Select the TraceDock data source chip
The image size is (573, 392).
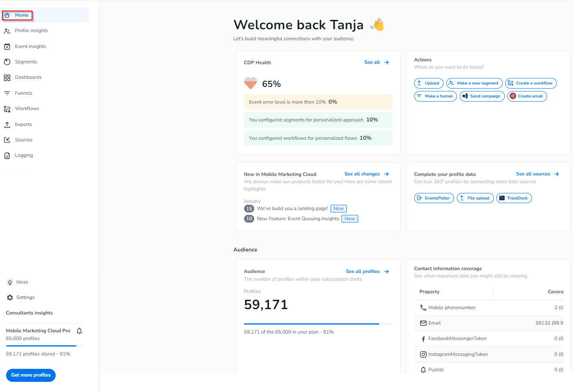[514, 198]
